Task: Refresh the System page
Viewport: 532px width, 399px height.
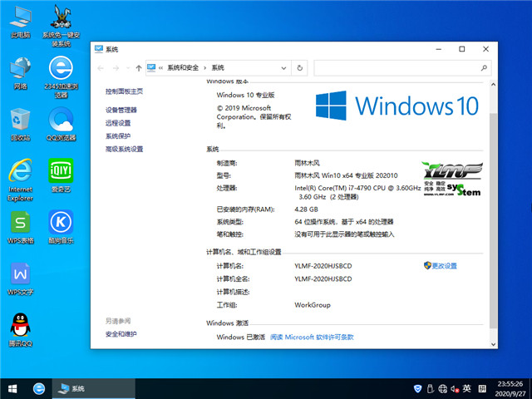Action: (299, 68)
